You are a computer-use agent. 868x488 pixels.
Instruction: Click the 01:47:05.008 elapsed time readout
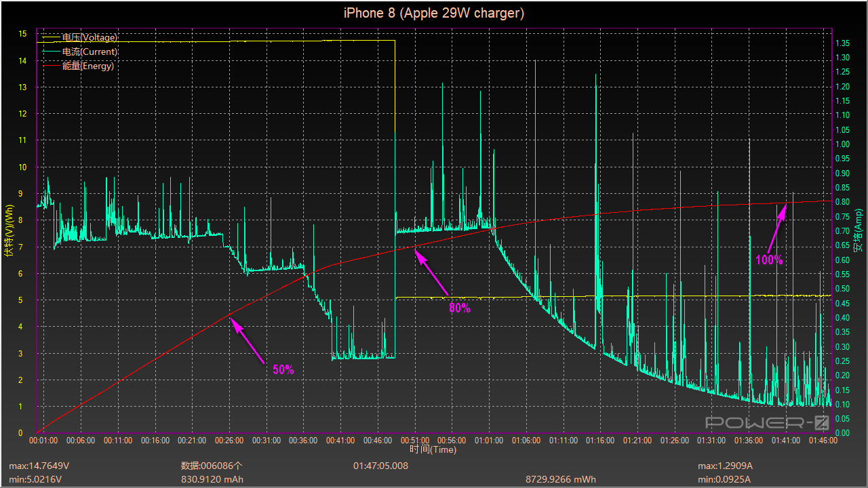coord(380,466)
